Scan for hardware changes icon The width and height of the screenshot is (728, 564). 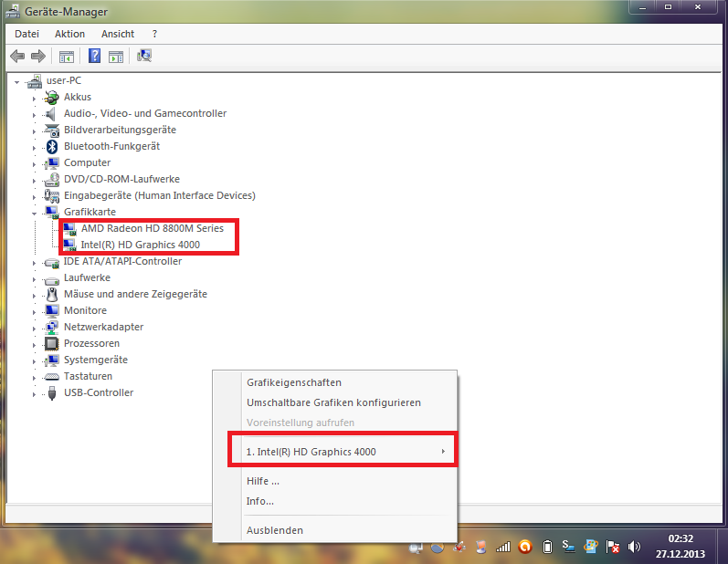tap(144, 56)
